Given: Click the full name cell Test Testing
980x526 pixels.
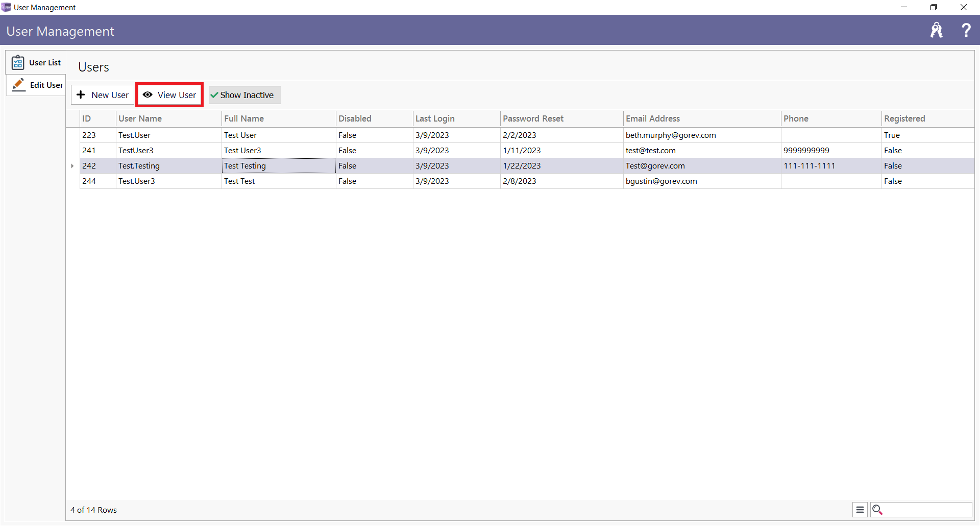Looking at the screenshot, I should point(279,166).
